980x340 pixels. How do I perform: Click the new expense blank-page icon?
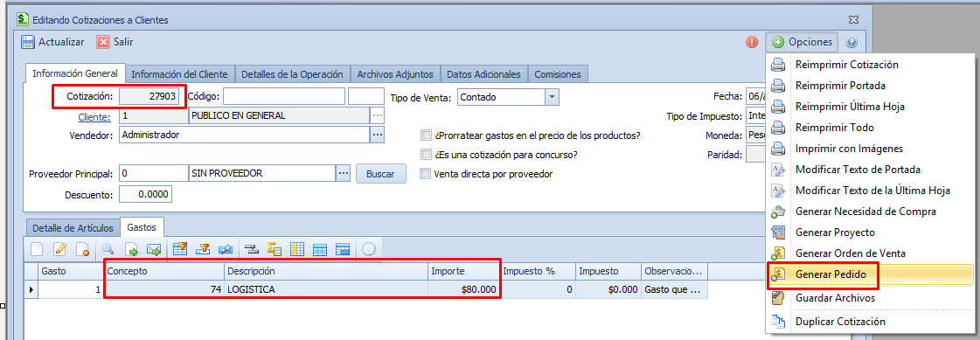click(x=38, y=249)
